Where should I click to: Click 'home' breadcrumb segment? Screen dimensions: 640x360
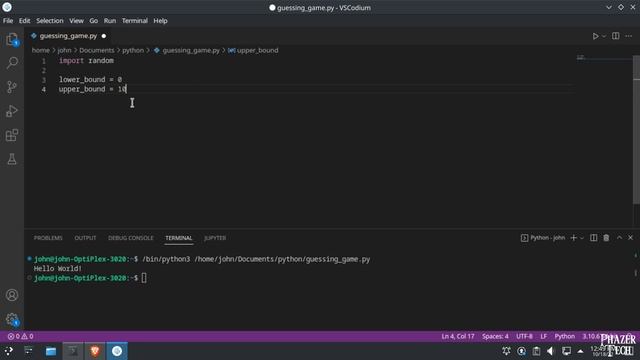click(40, 50)
